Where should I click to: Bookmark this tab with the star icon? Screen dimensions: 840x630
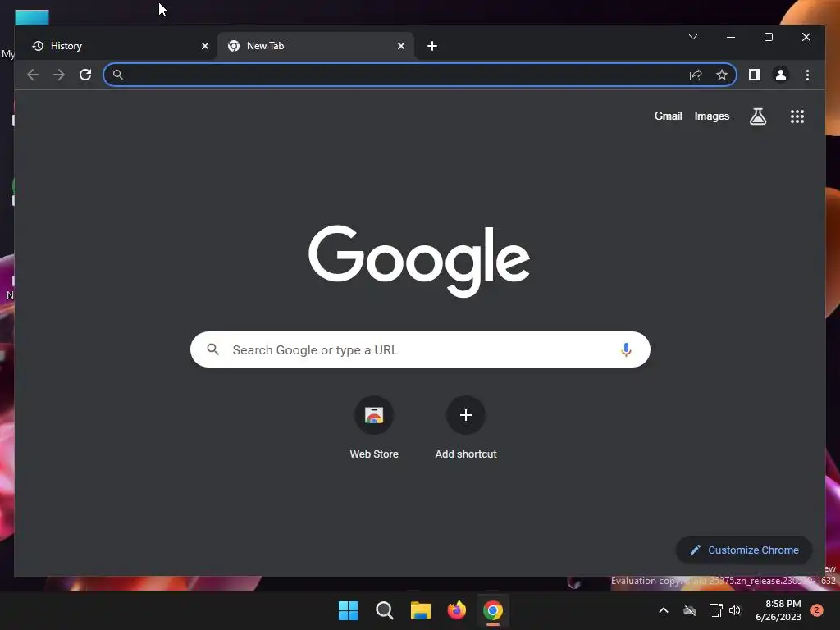coord(722,75)
